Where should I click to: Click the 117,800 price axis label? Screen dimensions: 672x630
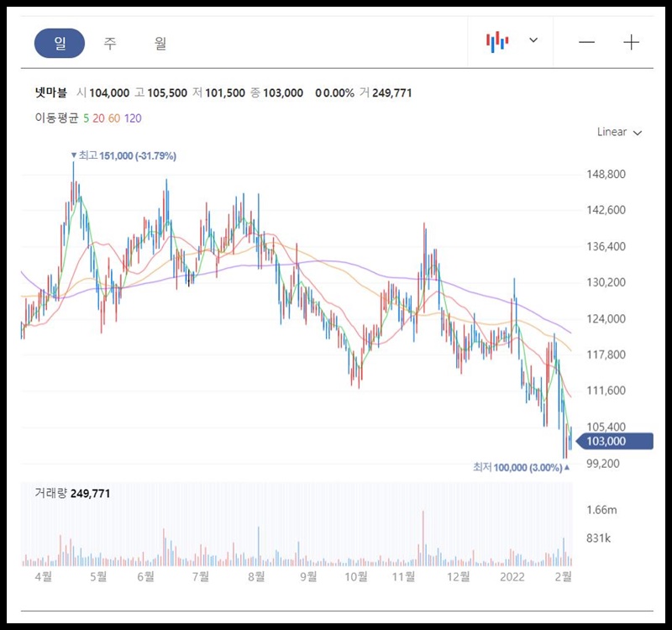tap(606, 354)
